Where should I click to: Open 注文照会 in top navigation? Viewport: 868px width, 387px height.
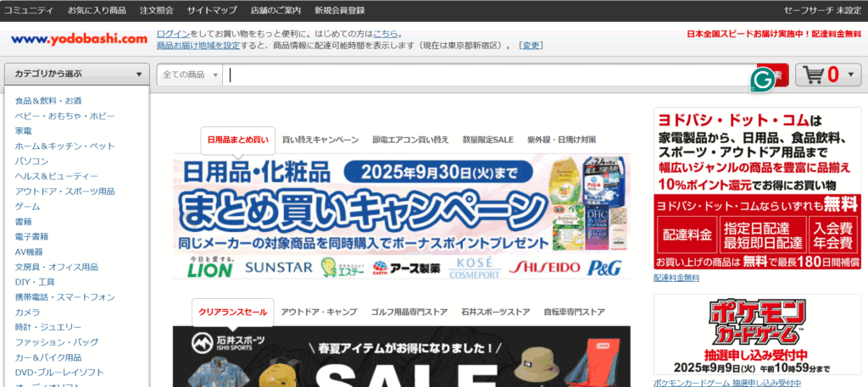point(157,10)
